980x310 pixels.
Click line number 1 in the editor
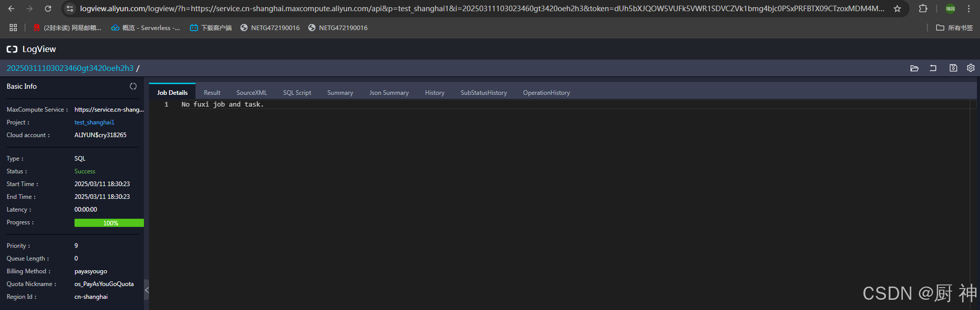tap(166, 105)
